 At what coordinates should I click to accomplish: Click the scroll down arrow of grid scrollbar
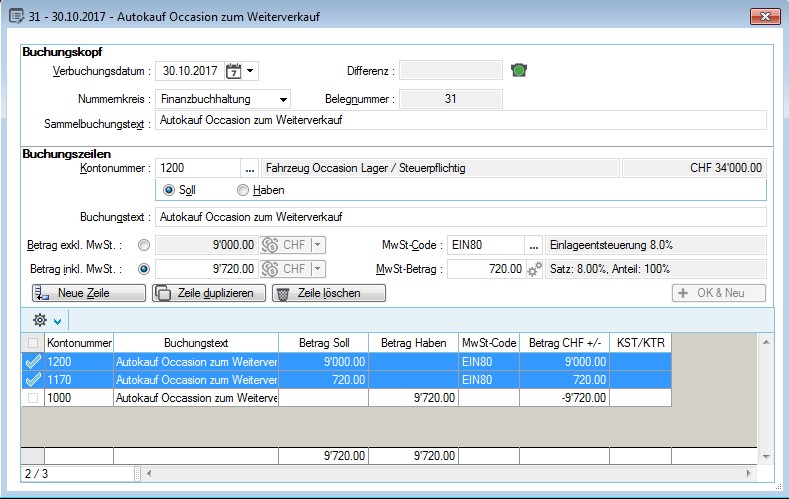766,457
